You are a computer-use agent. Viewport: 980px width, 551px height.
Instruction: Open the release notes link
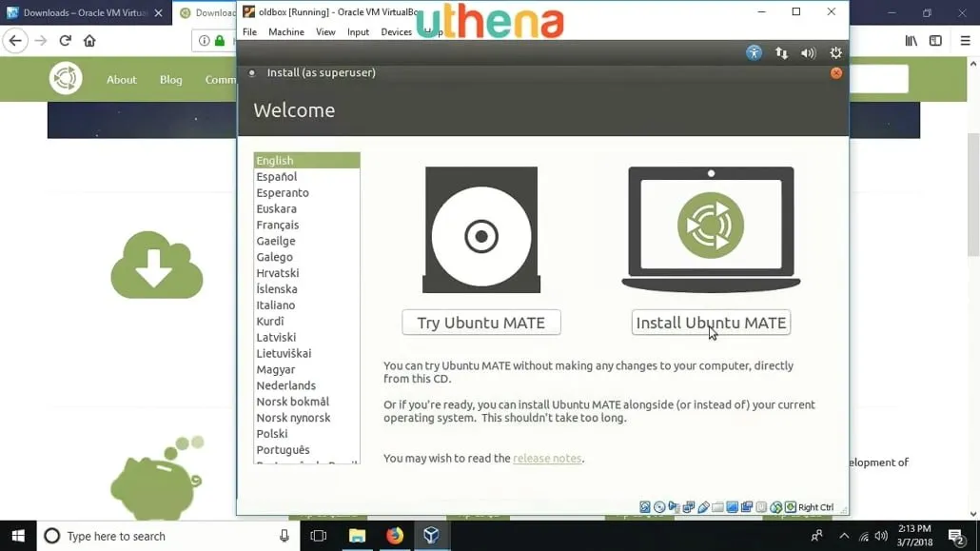tap(547, 459)
